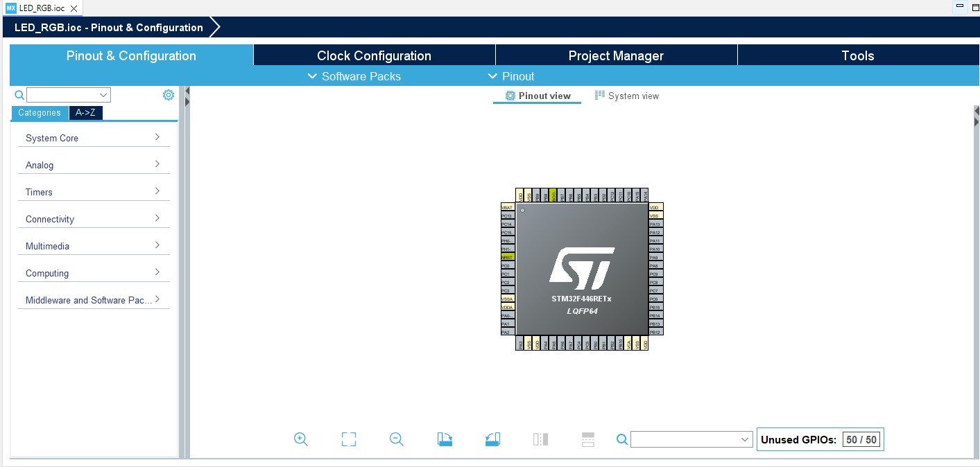Screen dimensions: 980x467
Task: Switch to the Pinout & Configuration tab
Action: (131, 55)
